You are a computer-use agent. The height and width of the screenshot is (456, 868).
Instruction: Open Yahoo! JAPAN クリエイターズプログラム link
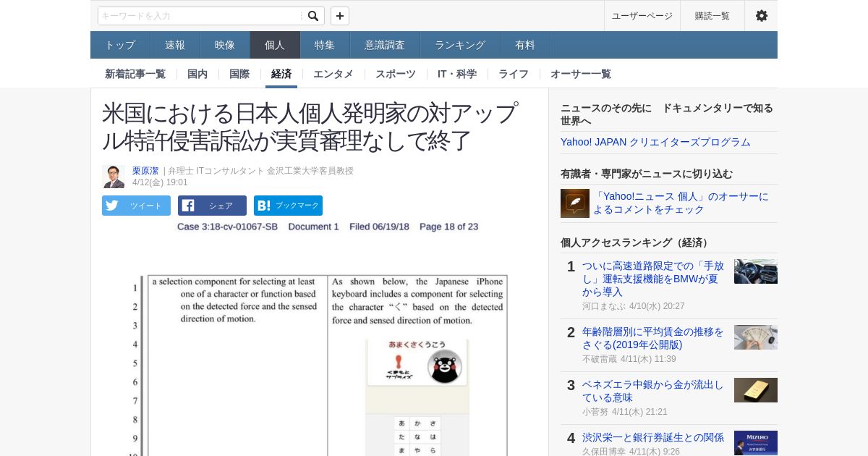tap(655, 142)
